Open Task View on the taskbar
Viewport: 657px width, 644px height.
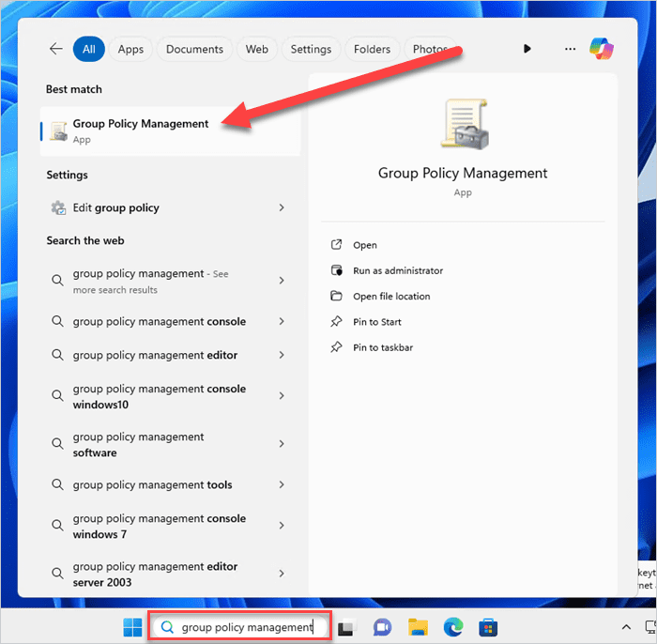coord(346,627)
